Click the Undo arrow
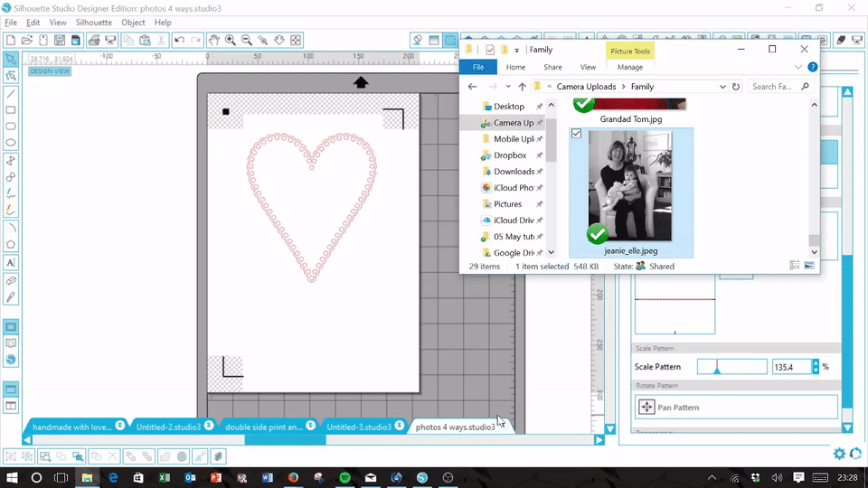The height and width of the screenshot is (488, 868). pyautogui.click(x=179, y=40)
